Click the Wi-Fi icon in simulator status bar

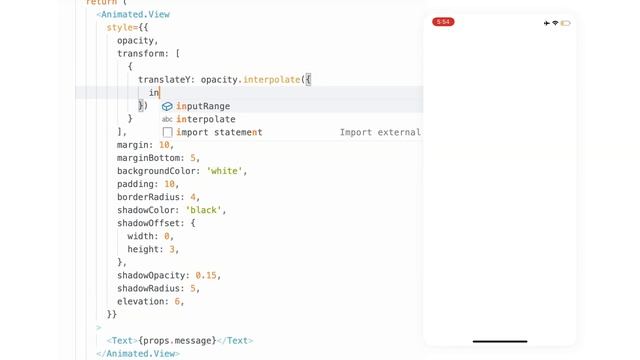pos(555,23)
